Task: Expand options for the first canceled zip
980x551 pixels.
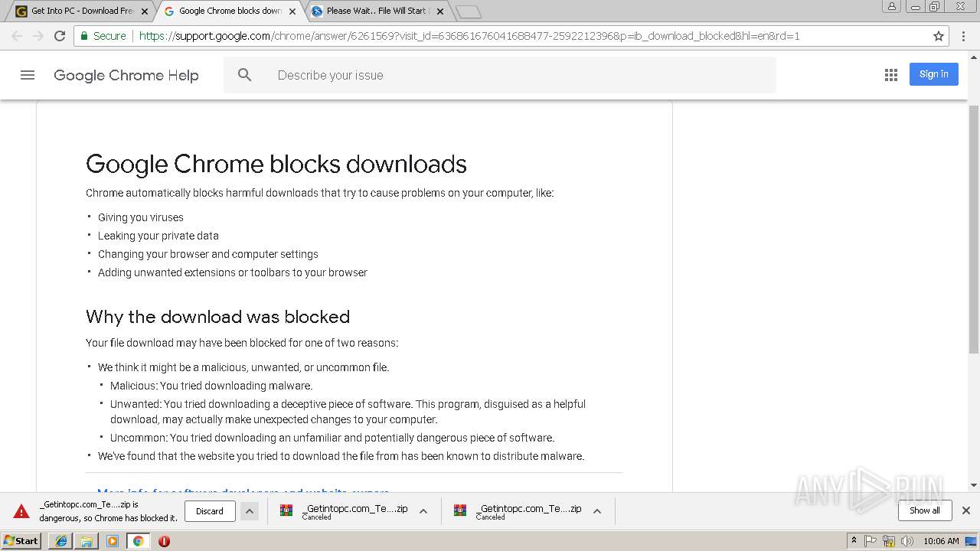Action: click(423, 511)
